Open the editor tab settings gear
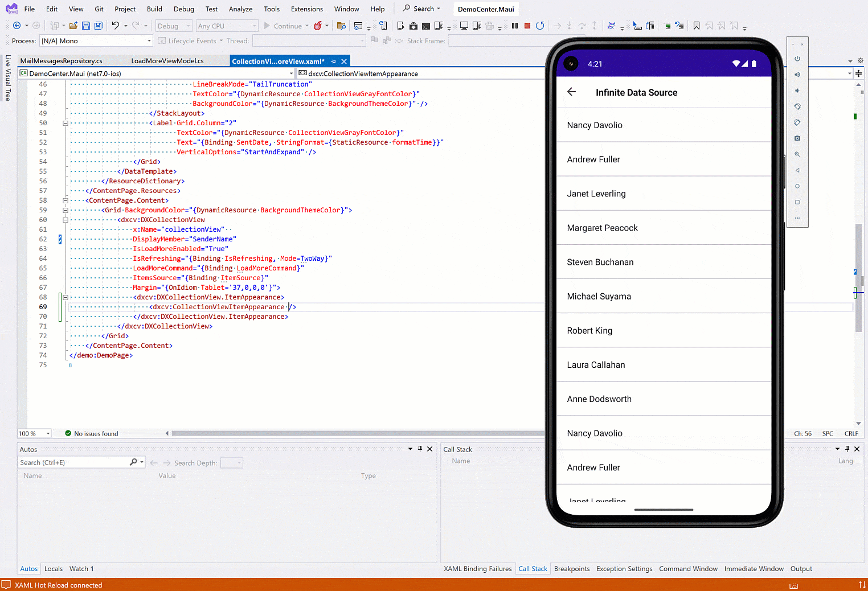 click(x=861, y=61)
